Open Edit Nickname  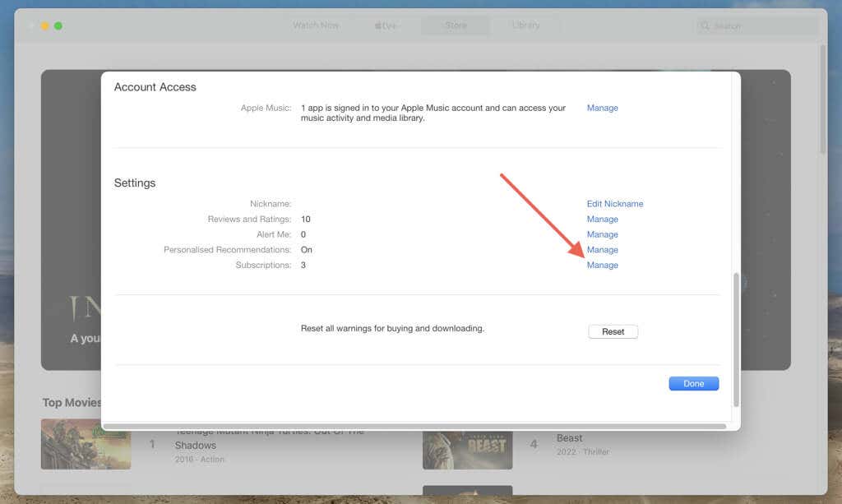pyautogui.click(x=616, y=203)
